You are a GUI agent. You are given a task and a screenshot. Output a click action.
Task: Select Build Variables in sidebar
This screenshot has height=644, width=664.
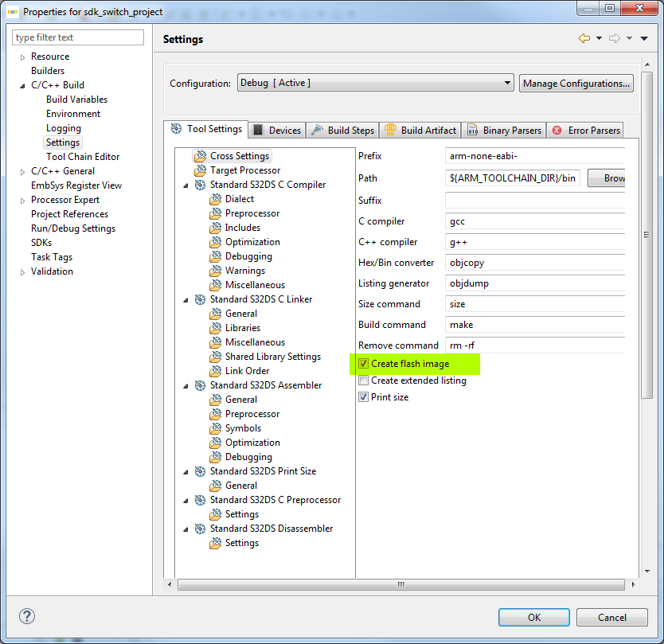[x=76, y=100]
